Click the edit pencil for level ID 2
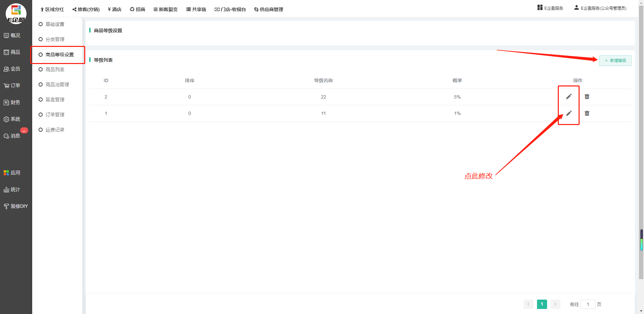Image resolution: width=644 pixels, height=314 pixels. point(569,97)
